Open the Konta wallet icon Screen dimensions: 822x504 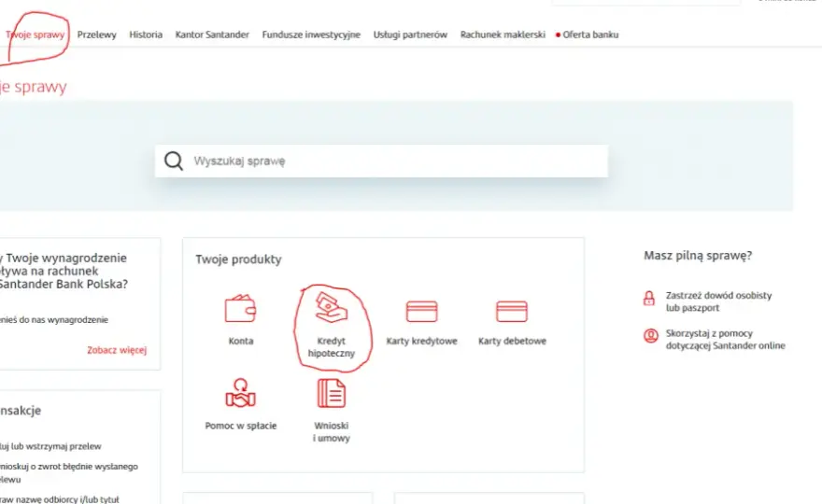(240, 308)
